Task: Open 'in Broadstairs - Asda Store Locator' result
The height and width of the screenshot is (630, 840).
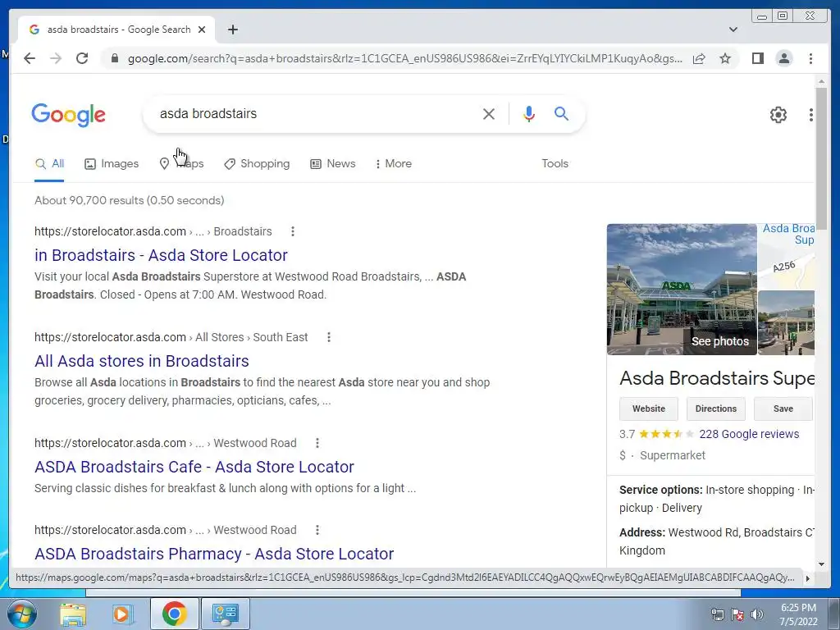Action: 161,255
